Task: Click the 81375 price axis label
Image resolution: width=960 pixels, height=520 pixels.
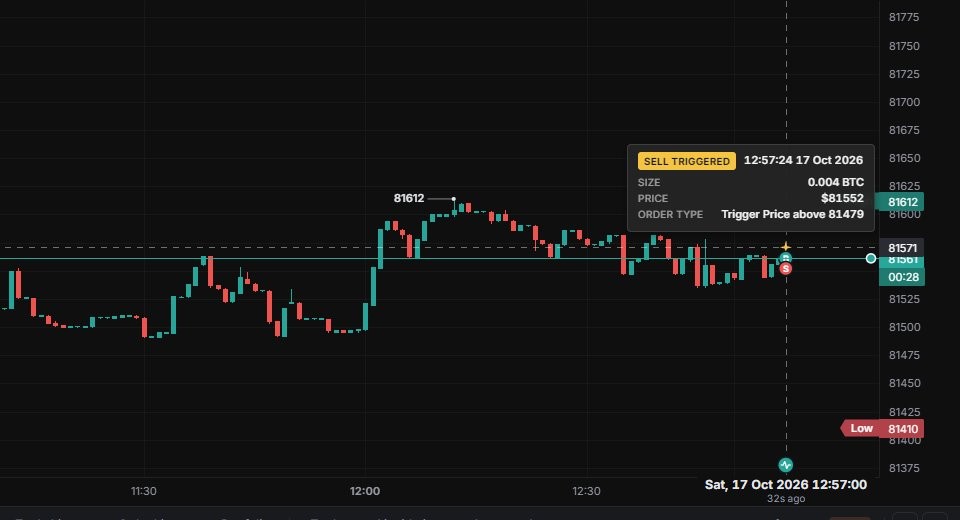Action: pos(904,468)
